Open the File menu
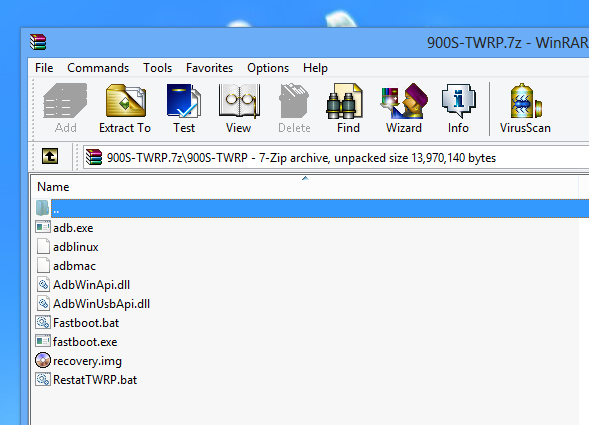This screenshot has width=589, height=434. [44, 68]
